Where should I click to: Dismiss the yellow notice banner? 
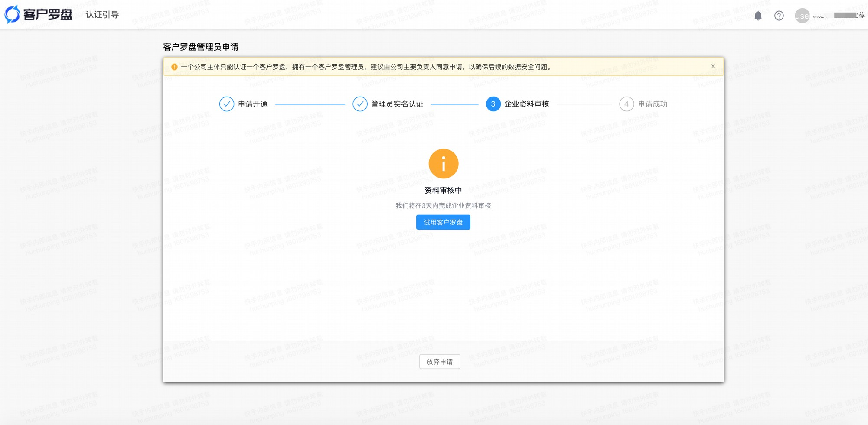click(x=713, y=66)
